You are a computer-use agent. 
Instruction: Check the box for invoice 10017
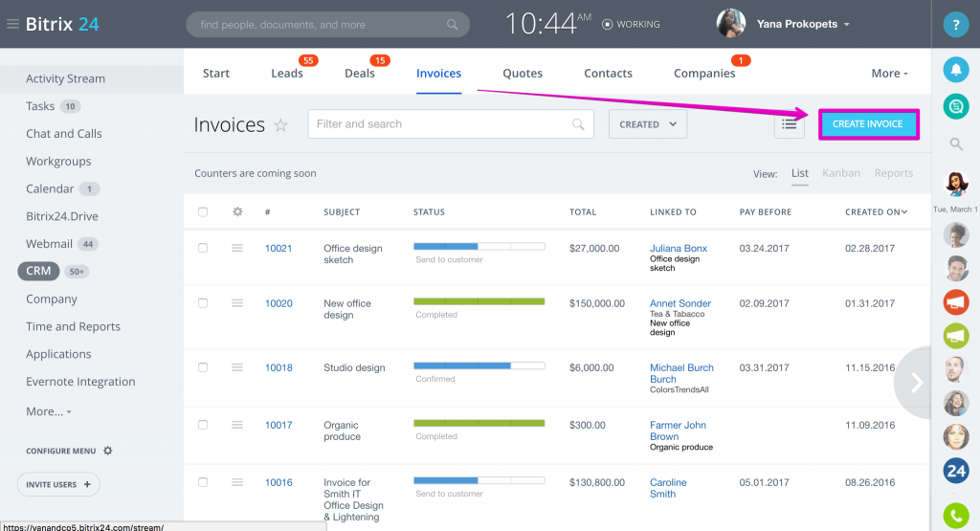(203, 425)
